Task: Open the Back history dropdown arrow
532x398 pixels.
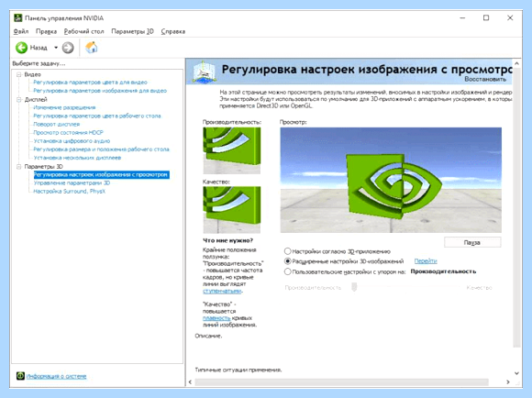Action: click(56, 48)
